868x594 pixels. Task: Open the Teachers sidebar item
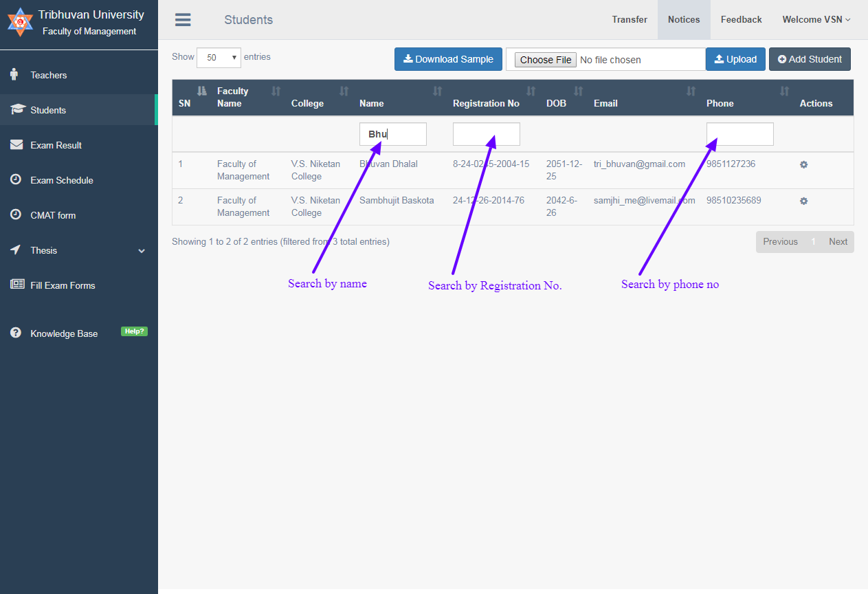[x=48, y=75]
